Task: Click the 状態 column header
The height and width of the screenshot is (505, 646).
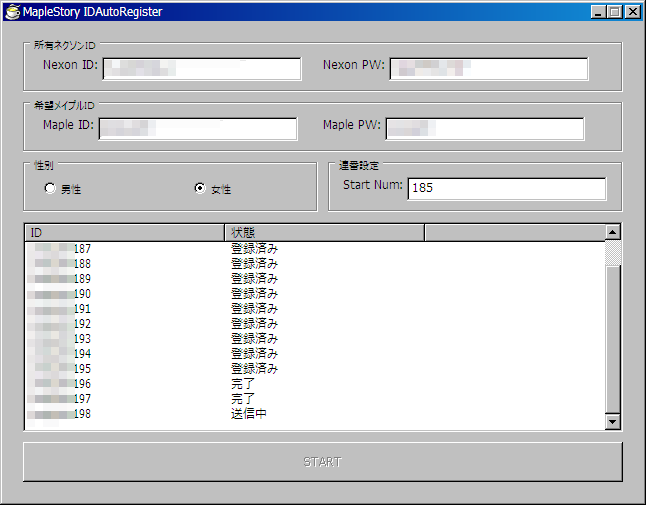Action: pos(325,233)
